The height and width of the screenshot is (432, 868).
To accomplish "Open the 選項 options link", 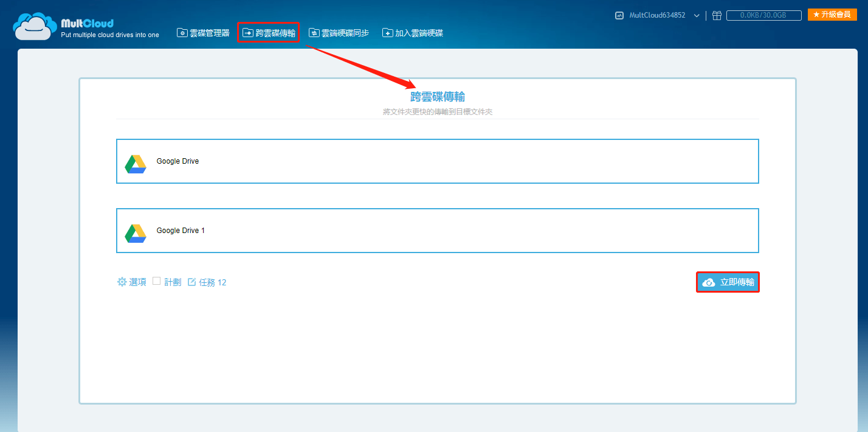I will point(137,282).
